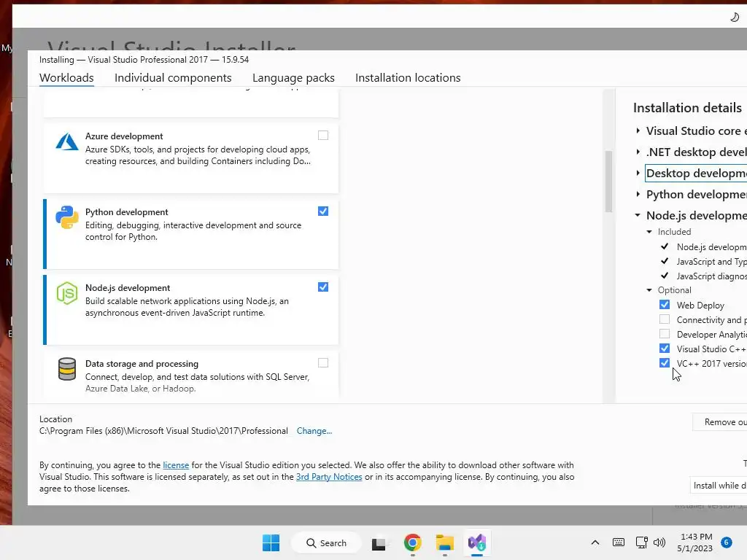Viewport: 747px width, 560px height.
Task: Show hidden system tray icons
Action: click(595, 542)
